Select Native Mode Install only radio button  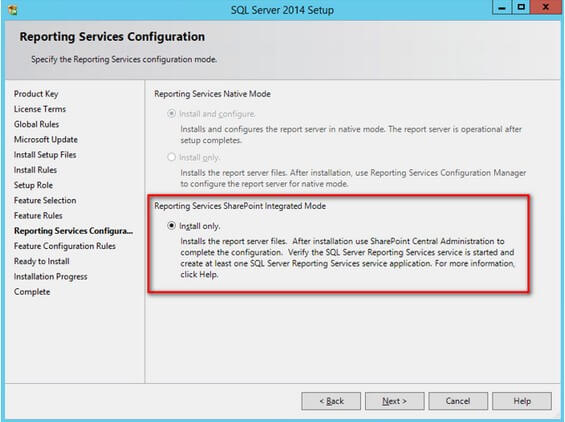point(172,157)
